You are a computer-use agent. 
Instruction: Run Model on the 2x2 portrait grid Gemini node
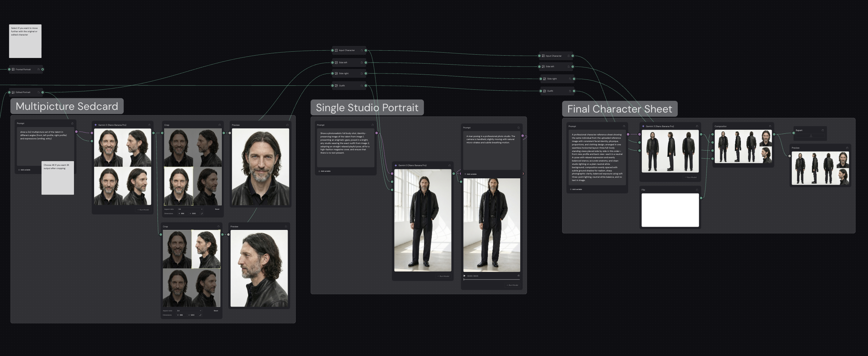pos(143,210)
